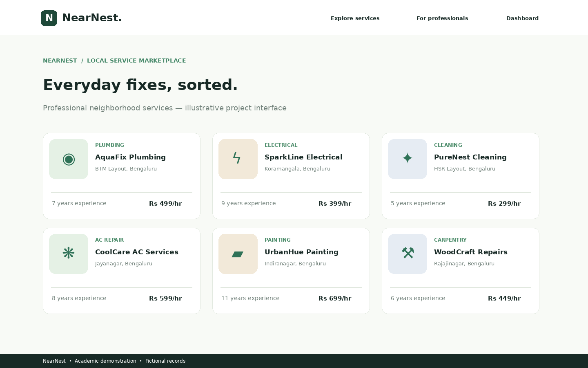Click BTM Layout, Bengaluru location
Image resolution: width=588 pixels, height=368 pixels.
(126, 169)
